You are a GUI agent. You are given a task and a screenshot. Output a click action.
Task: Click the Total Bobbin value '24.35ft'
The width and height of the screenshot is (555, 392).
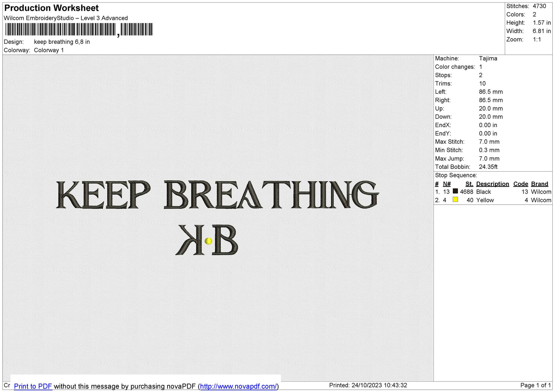(488, 167)
